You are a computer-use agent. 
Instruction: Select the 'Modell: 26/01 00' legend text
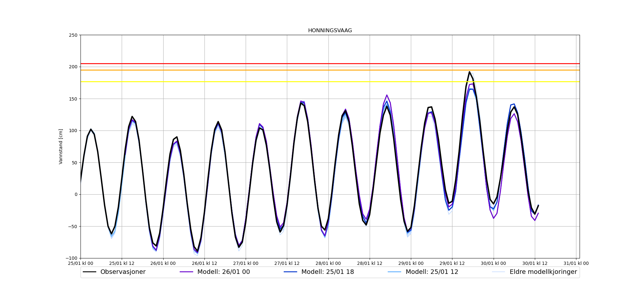coord(223,272)
